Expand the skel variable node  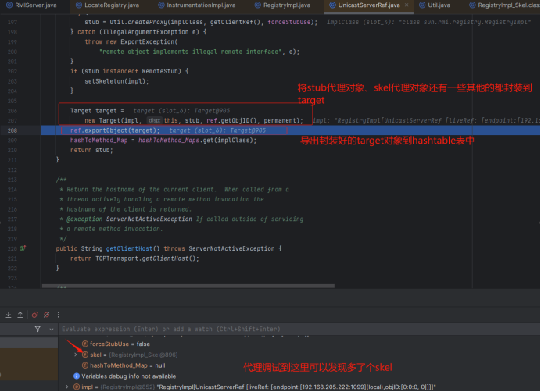tap(76, 355)
